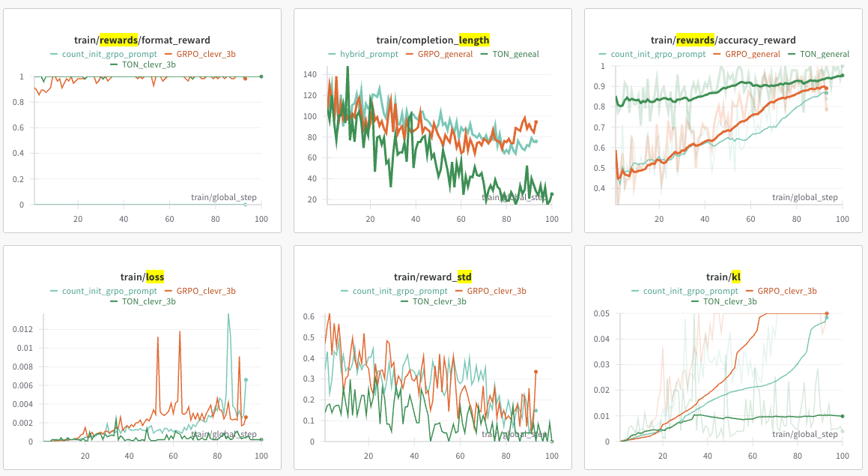Toggle TON_clevr_3b legend in format_reward chart
The image size is (868, 476).
143,64
